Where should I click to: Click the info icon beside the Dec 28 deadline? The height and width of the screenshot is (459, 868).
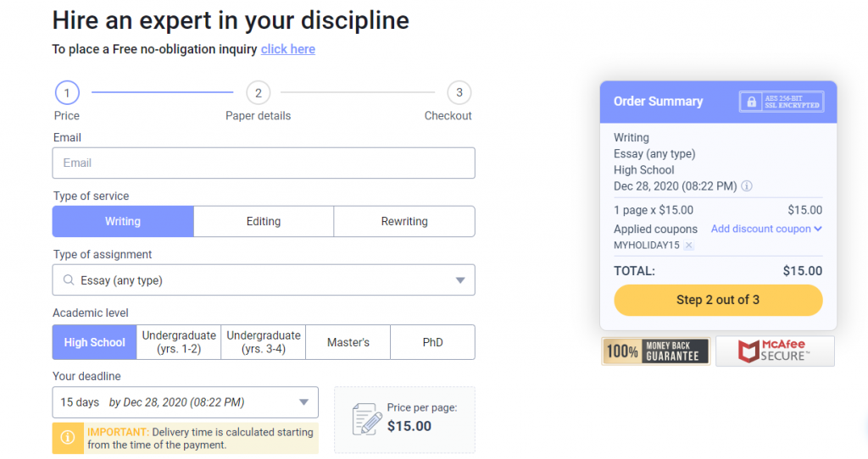747,185
